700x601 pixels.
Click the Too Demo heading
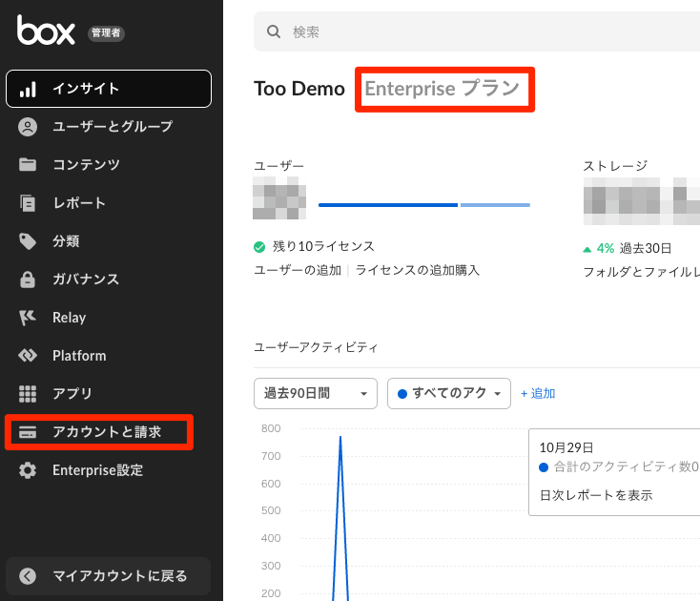[299, 89]
